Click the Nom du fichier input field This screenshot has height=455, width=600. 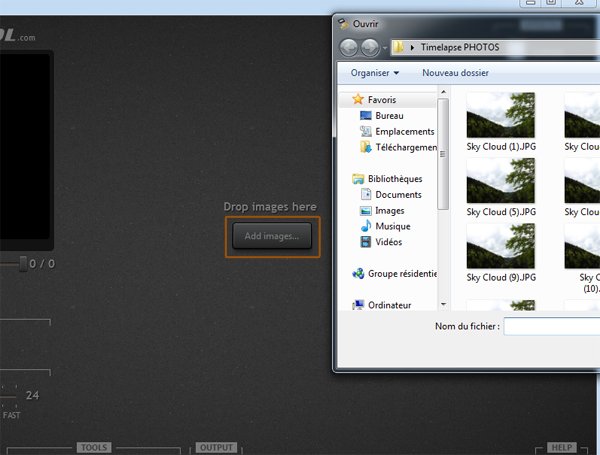(551, 327)
